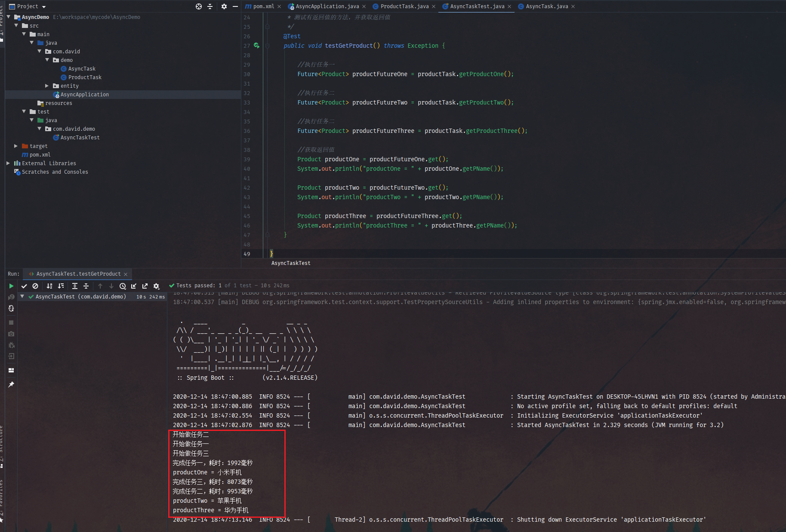Open test runner settings gear
Screen dimensions: 786x532
(156, 286)
